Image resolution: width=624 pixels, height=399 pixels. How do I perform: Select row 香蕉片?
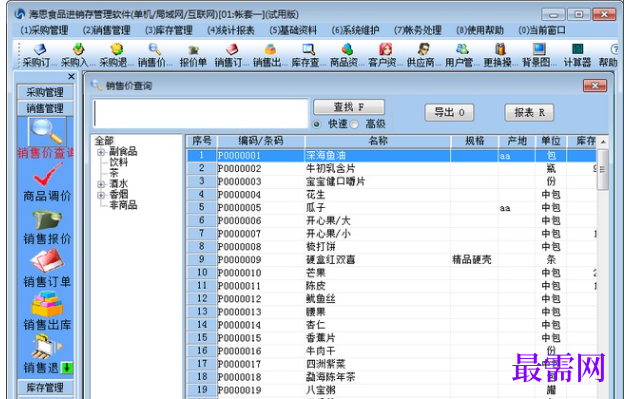point(392,338)
